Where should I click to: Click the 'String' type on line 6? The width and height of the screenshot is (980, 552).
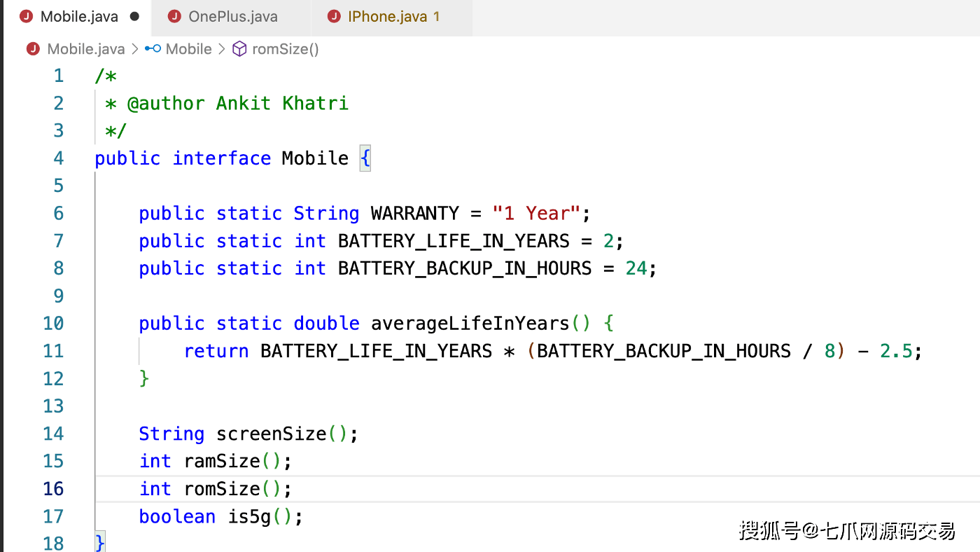pyautogui.click(x=326, y=214)
